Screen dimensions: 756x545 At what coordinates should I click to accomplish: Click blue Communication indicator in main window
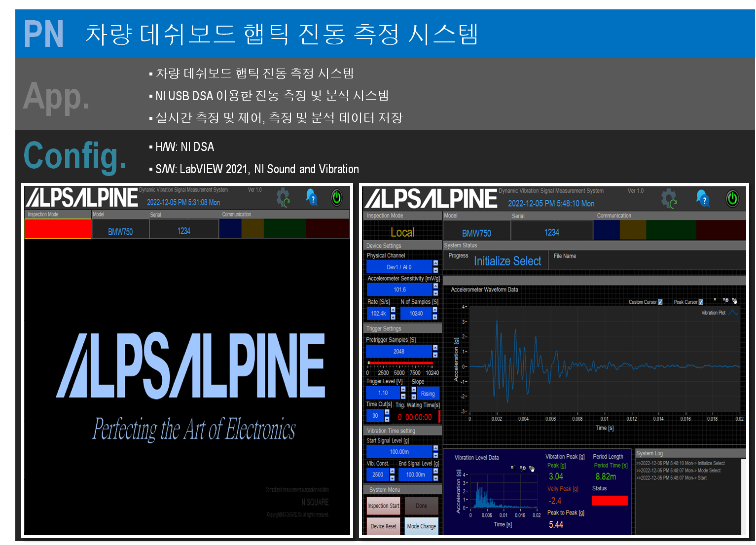(607, 230)
